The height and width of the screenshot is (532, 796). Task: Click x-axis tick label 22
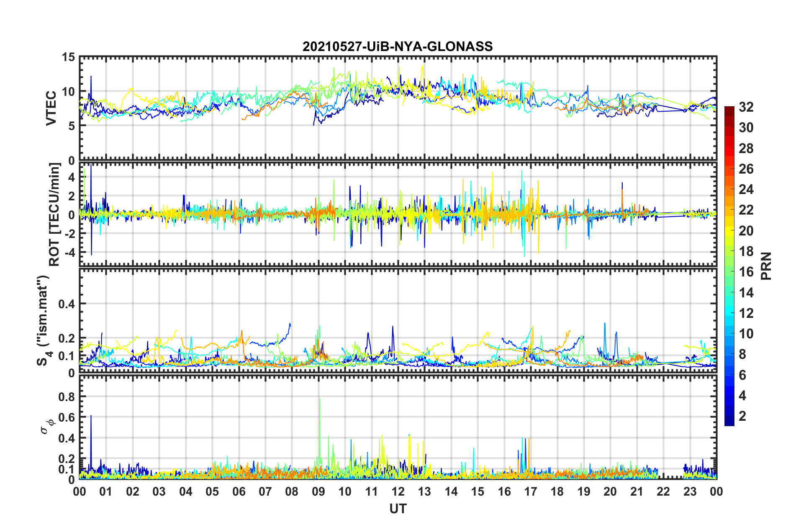(x=663, y=491)
